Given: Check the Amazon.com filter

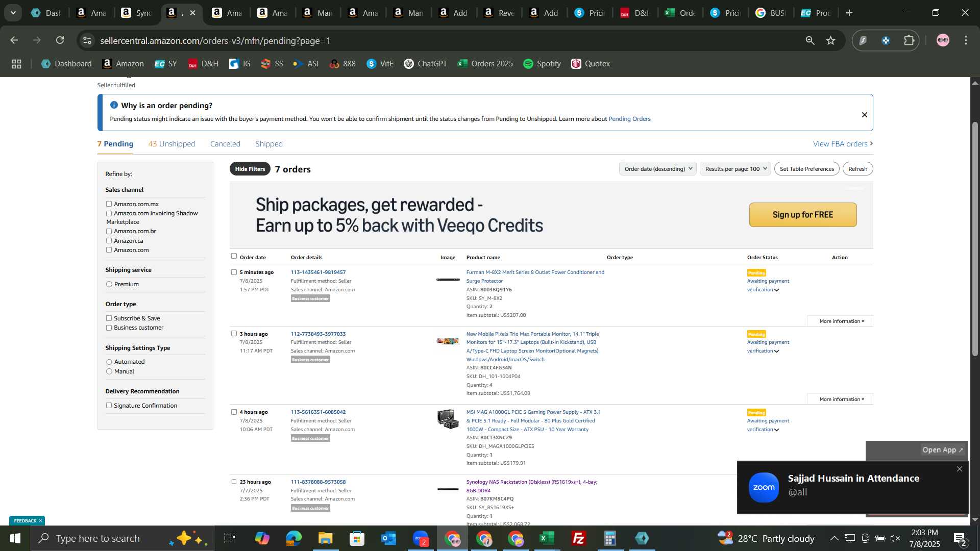Looking at the screenshot, I should (109, 250).
